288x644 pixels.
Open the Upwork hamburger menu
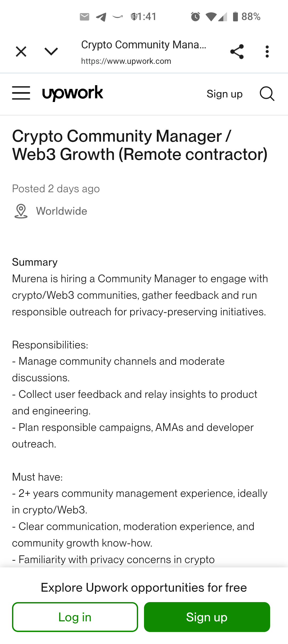pyautogui.click(x=21, y=93)
